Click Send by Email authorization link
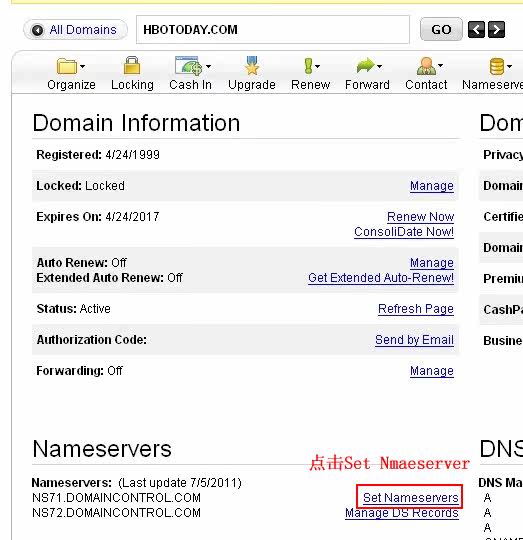This screenshot has height=540, width=523. pos(414,340)
